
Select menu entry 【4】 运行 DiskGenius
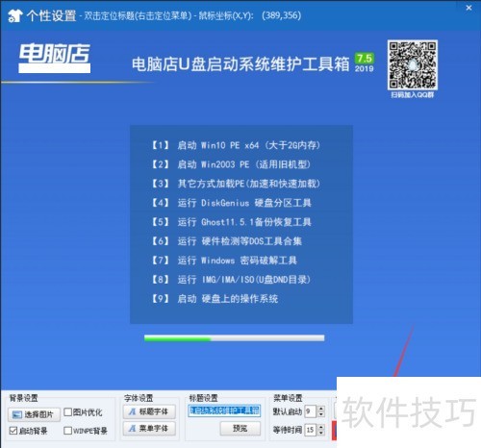[x=231, y=203]
